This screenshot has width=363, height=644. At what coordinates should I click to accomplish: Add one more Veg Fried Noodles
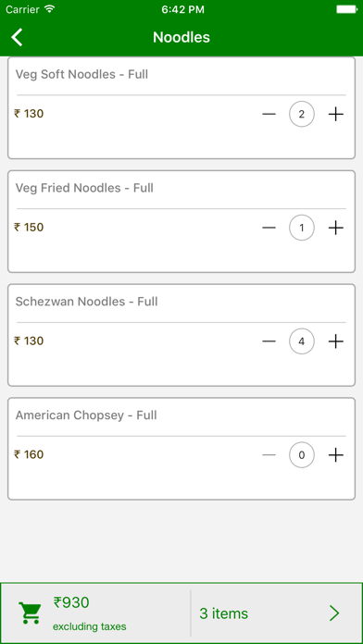pos(336,228)
